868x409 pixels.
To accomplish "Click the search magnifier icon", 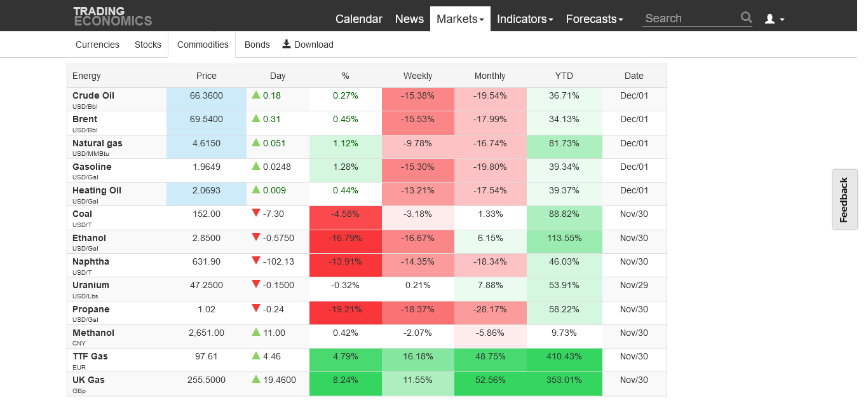I will click(x=746, y=18).
